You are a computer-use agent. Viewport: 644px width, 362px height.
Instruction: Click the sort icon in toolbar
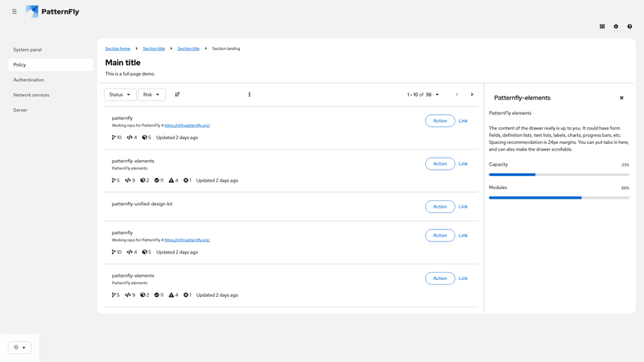(177, 94)
